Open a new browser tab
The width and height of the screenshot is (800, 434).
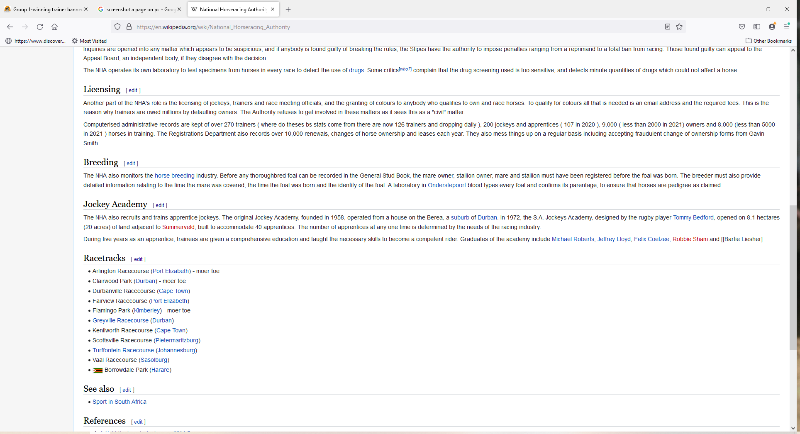(x=288, y=9)
